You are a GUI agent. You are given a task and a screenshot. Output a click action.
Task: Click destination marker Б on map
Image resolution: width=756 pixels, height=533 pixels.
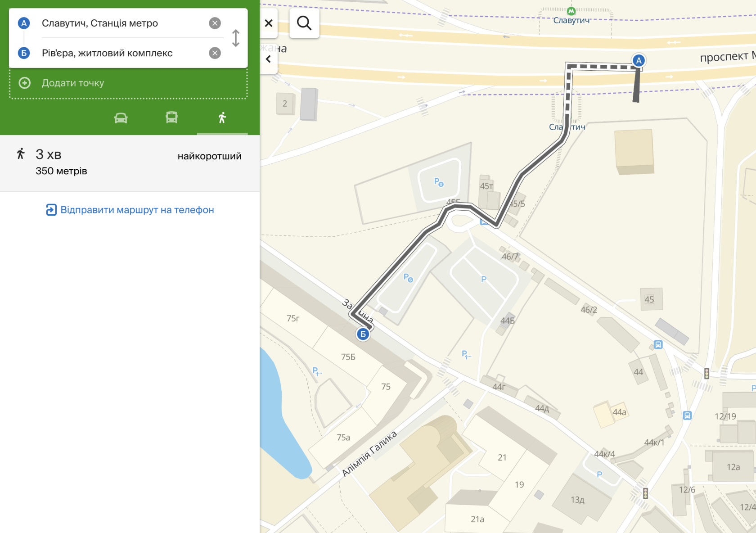click(363, 334)
